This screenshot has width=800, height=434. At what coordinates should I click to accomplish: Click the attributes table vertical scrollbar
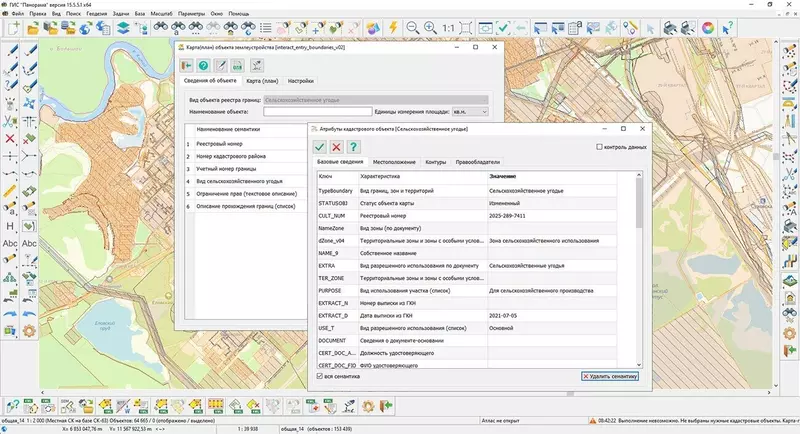point(640,270)
